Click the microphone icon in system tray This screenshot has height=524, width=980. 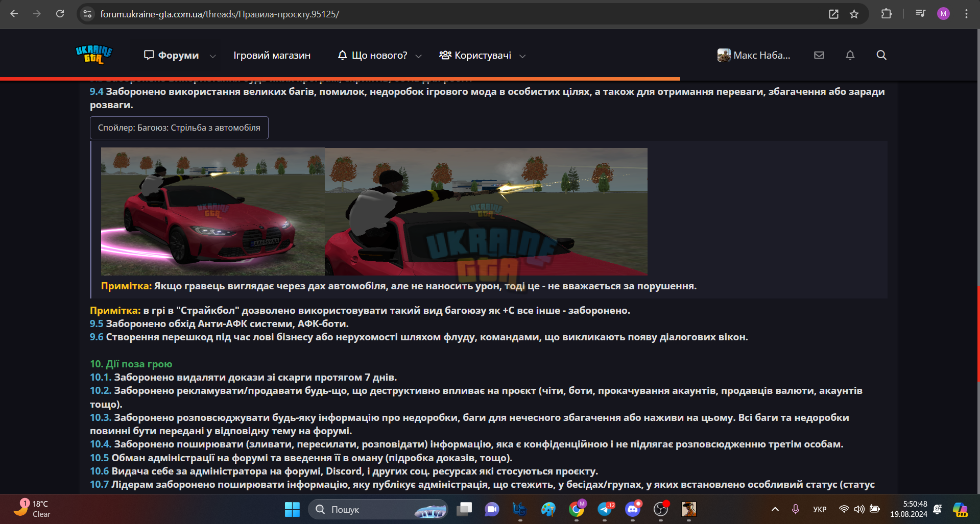click(x=796, y=509)
